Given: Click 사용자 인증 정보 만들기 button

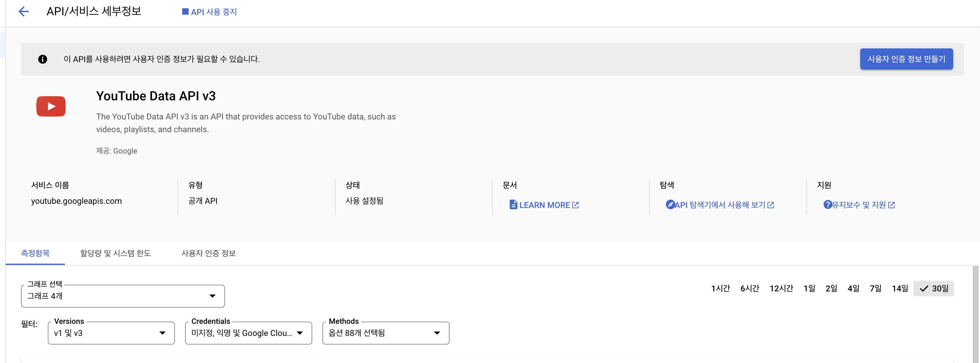Looking at the screenshot, I should [906, 59].
